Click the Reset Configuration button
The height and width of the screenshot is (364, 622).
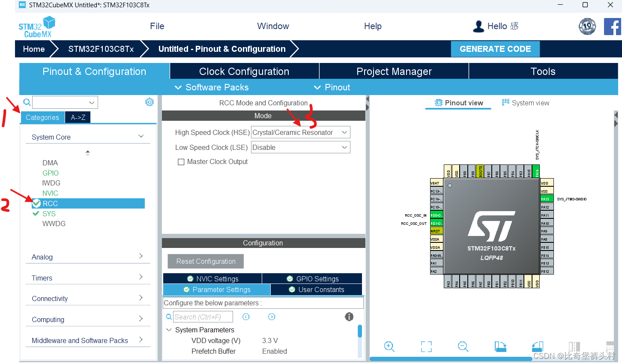[206, 261]
